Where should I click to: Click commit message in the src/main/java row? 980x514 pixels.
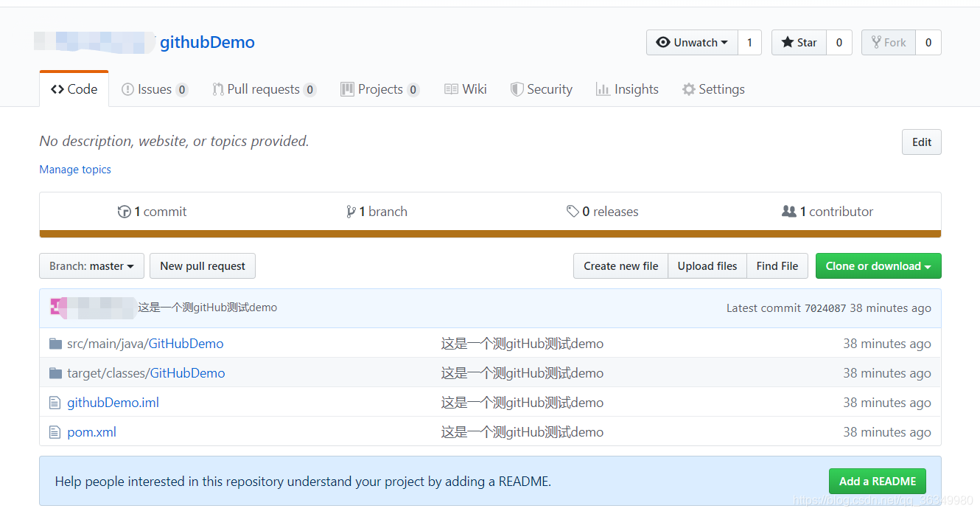click(x=522, y=344)
